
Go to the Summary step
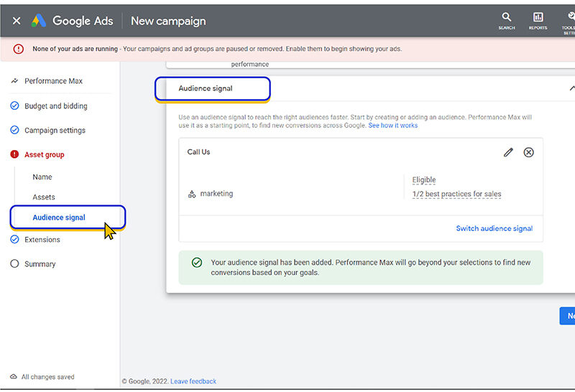[40, 264]
